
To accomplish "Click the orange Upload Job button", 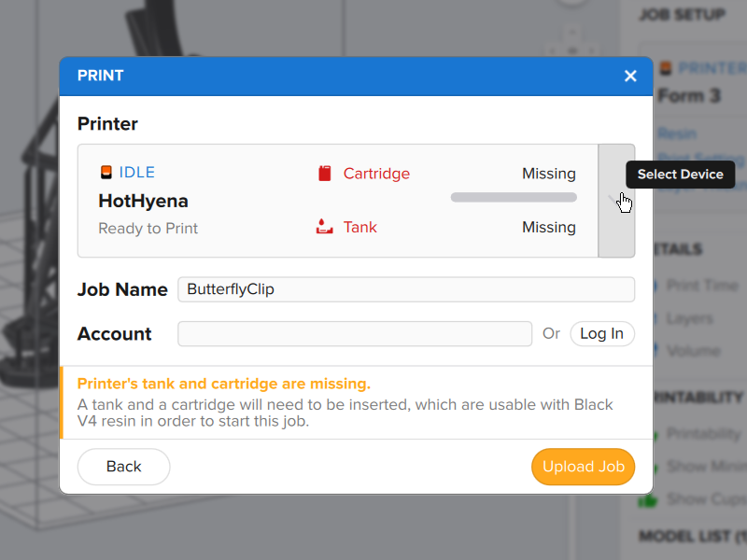I will point(583,466).
